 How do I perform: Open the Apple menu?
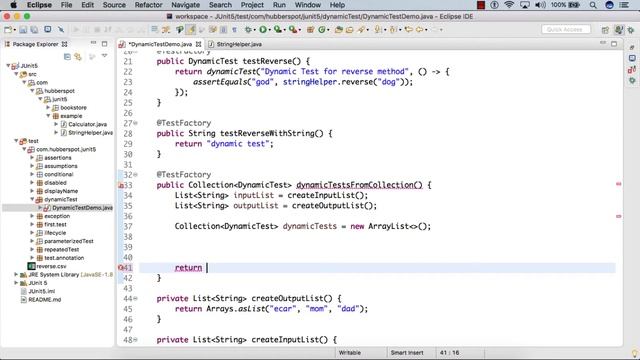pos(13,5)
